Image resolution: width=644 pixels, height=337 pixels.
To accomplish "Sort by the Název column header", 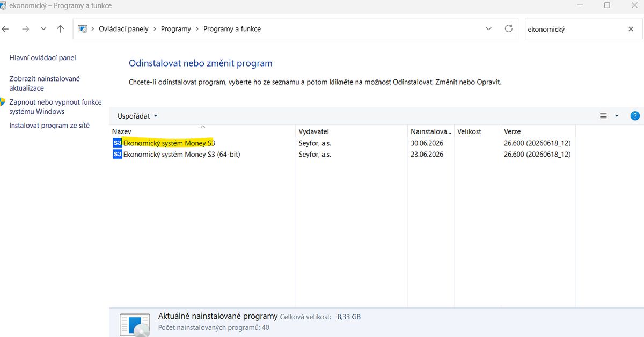I will (x=202, y=131).
